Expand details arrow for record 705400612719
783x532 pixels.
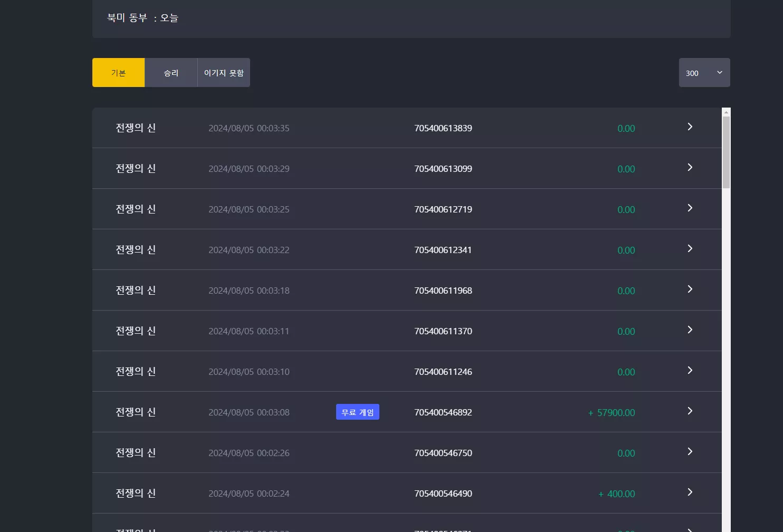coord(690,208)
